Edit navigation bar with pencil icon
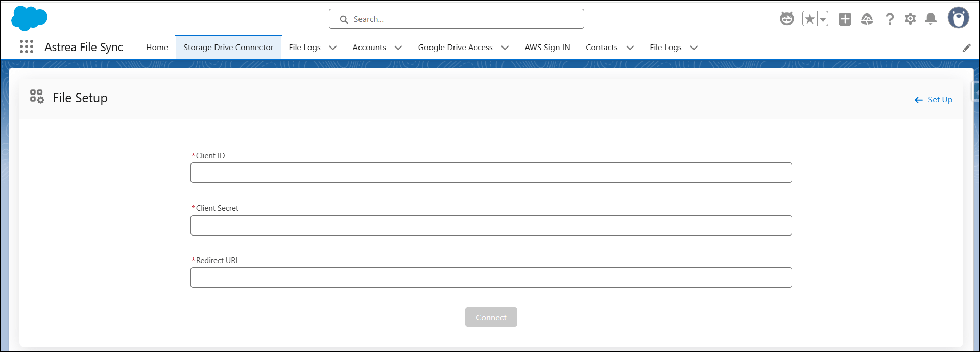Screen dimensions: 980x352 pyautogui.click(x=966, y=48)
